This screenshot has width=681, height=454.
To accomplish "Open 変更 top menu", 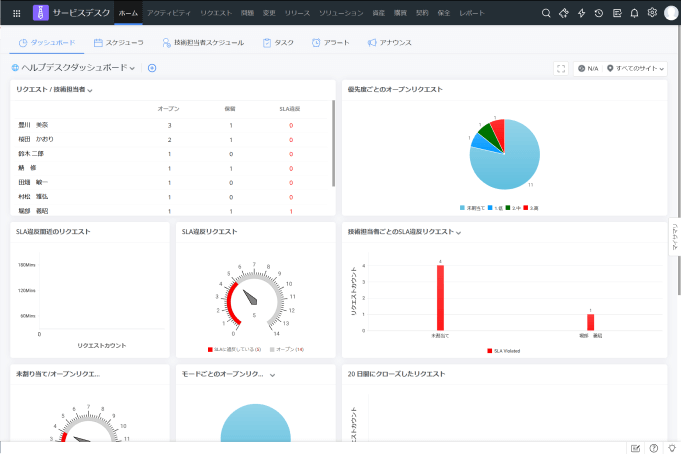I will [269, 13].
